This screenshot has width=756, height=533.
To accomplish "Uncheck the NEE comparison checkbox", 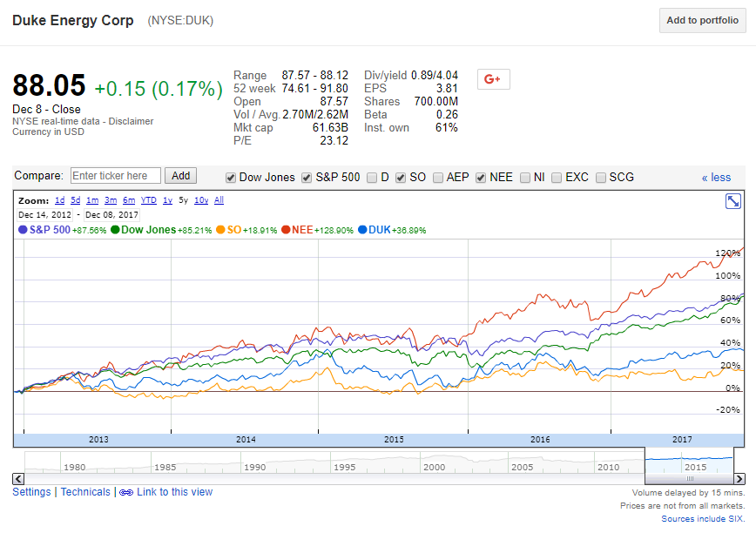I will (480, 178).
